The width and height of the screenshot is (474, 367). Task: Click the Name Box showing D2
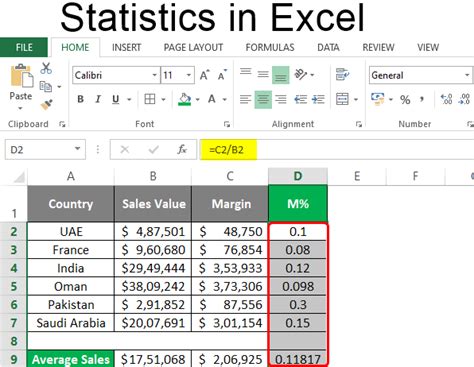click(45, 149)
